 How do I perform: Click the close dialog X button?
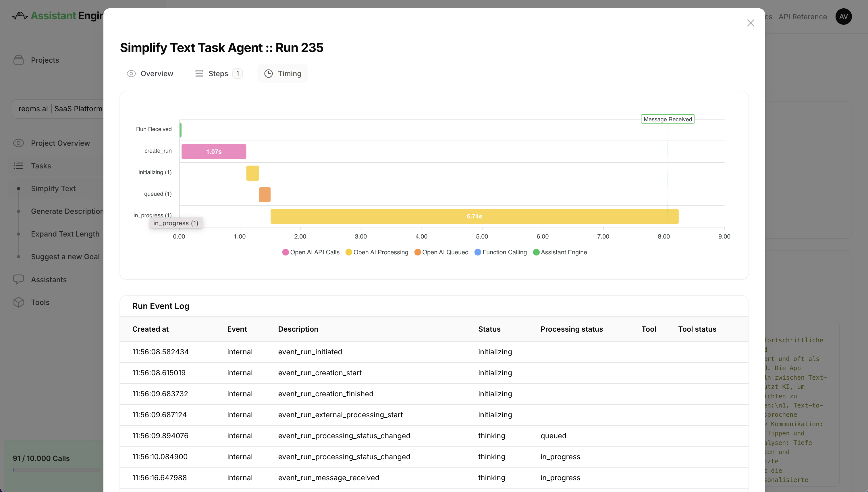click(751, 23)
